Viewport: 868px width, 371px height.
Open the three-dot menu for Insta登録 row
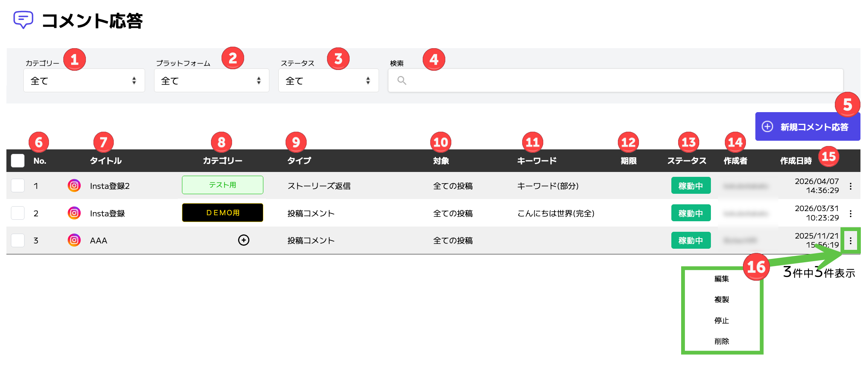(x=851, y=213)
